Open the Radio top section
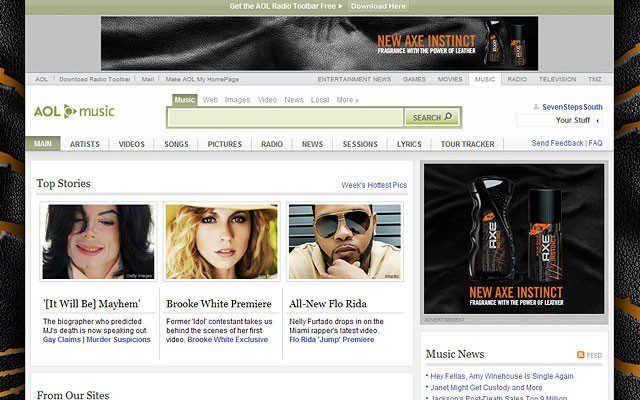 [517, 79]
